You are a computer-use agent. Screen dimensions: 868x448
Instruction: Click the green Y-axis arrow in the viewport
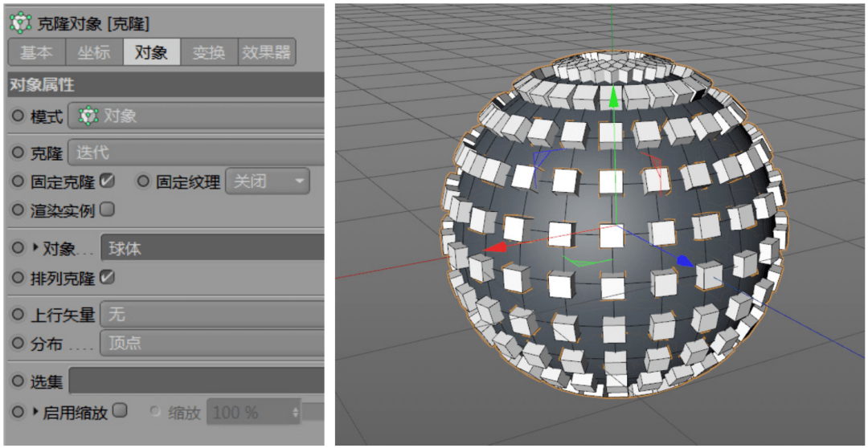click(x=612, y=98)
